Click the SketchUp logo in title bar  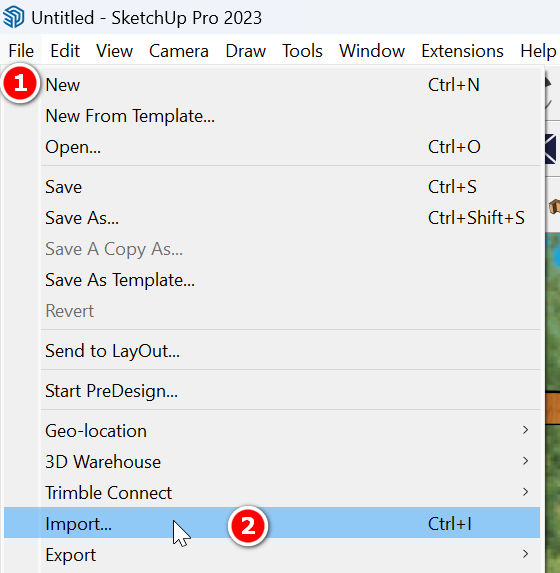click(14, 17)
